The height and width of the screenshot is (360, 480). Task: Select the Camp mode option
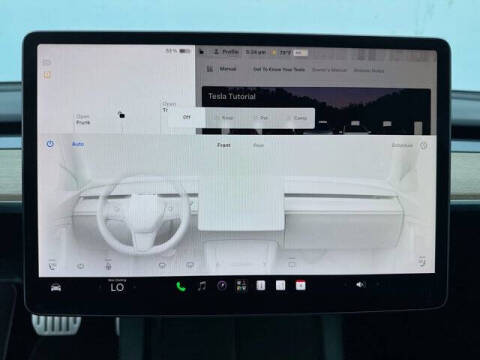(x=298, y=118)
